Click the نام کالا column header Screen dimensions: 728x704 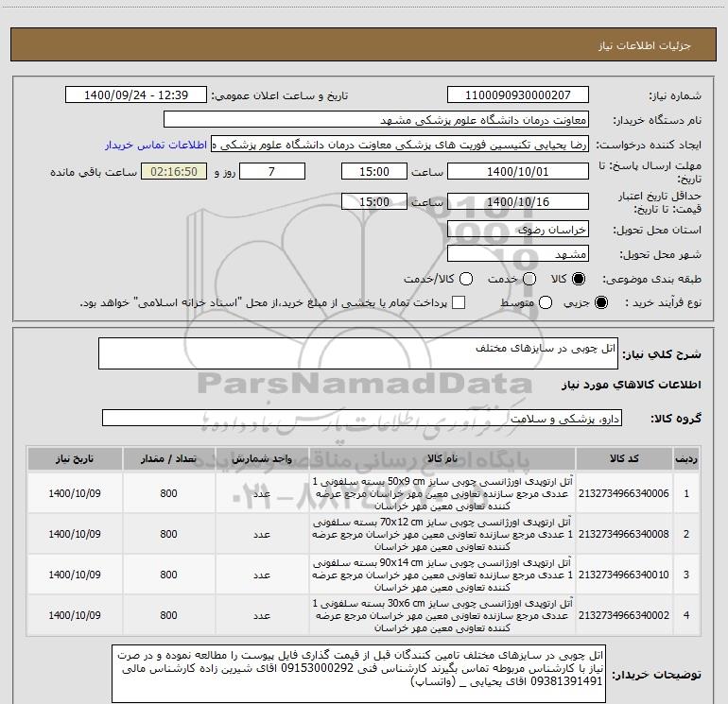(x=442, y=459)
